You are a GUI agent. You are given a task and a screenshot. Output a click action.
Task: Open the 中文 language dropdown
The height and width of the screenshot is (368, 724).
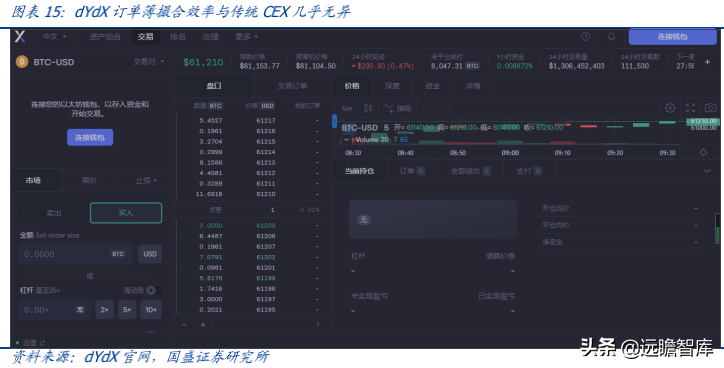pos(54,36)
